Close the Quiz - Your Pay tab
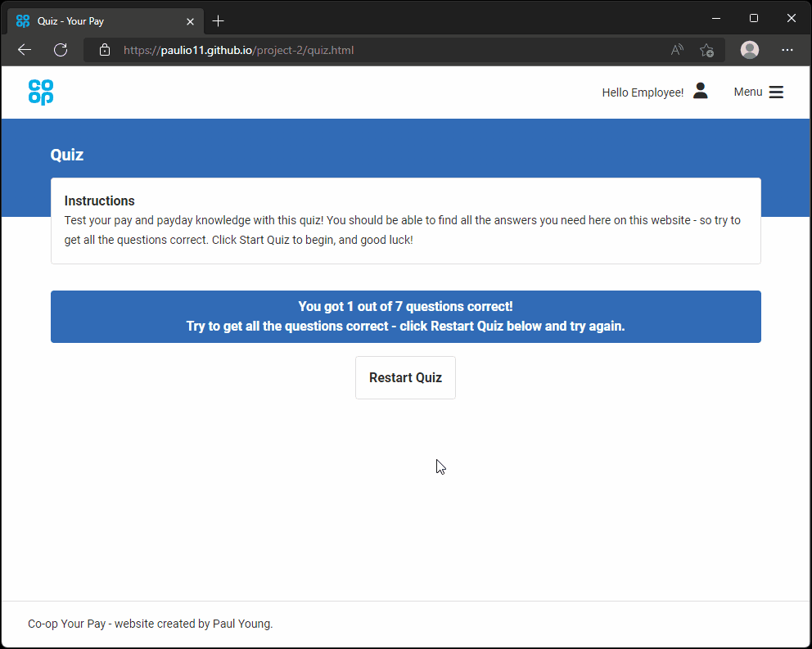This screenshot has width=812, height=649. pos(191,20)
